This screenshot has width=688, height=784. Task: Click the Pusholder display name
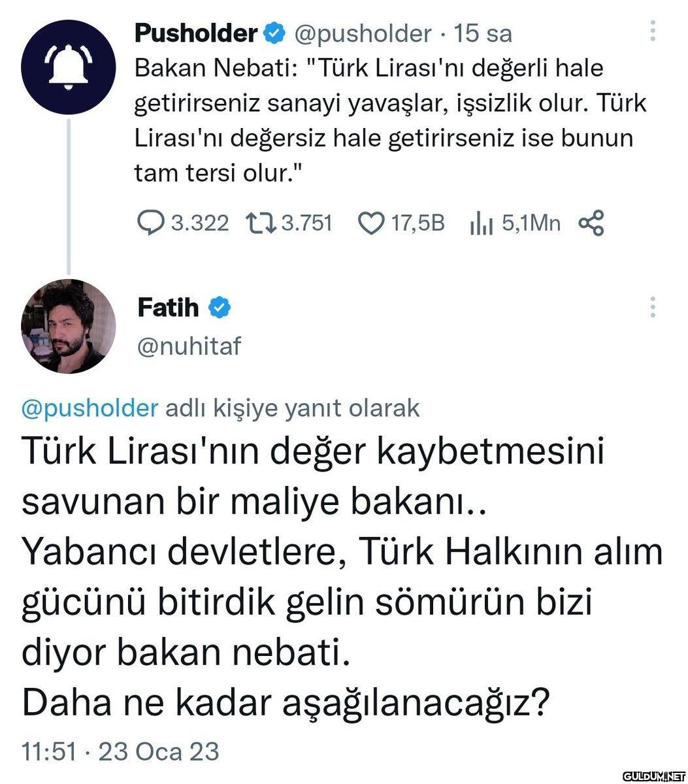tap(196, 33)
